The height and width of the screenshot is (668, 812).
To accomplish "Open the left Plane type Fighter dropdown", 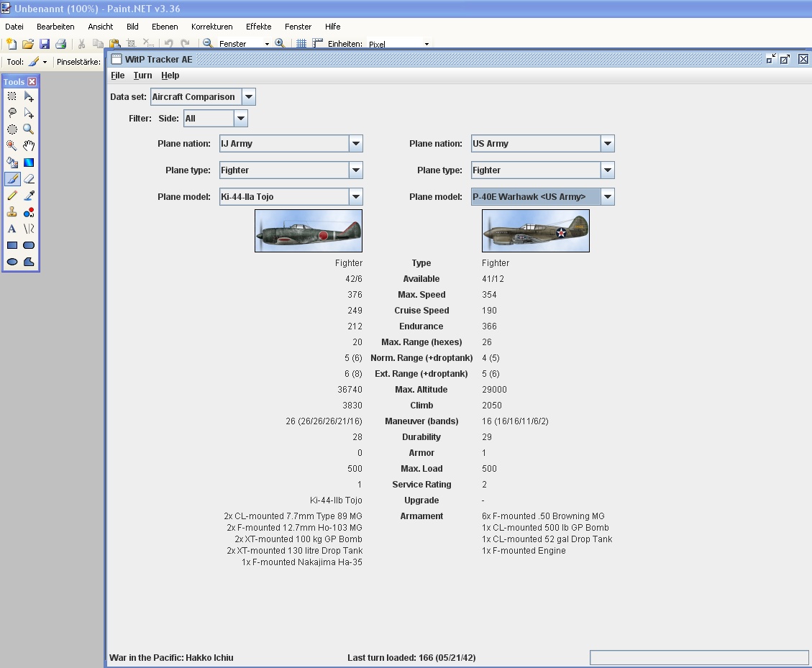I will click(x=356, y=170).
